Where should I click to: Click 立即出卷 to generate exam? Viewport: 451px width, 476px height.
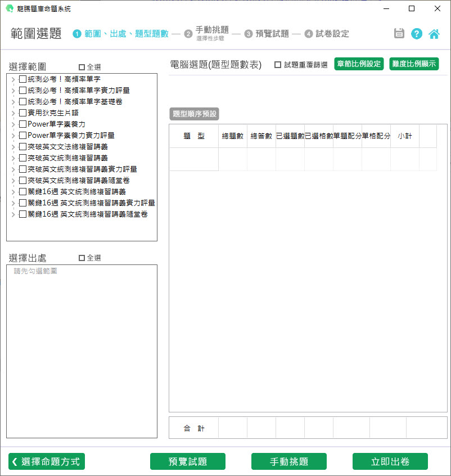tap(390, 461)
